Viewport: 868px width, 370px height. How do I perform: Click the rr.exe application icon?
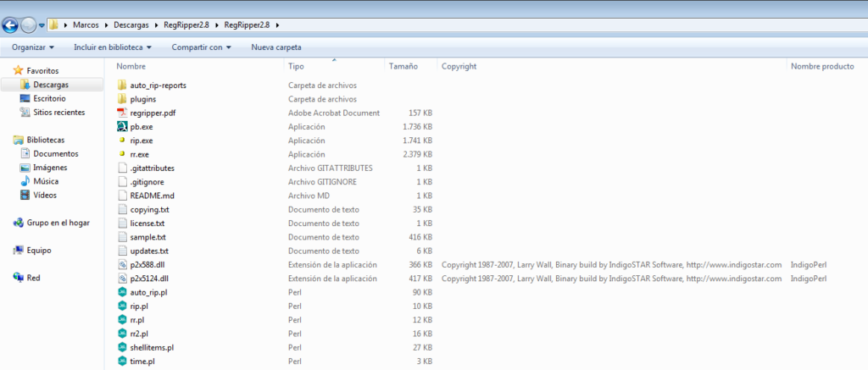(x=122, y=154)
